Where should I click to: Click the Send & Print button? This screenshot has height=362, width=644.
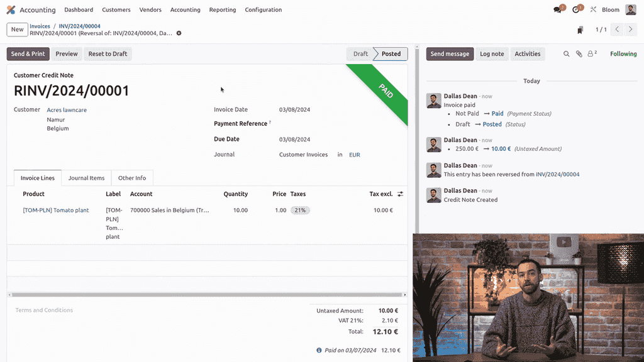pyautogui.click(x=28, y=54)
